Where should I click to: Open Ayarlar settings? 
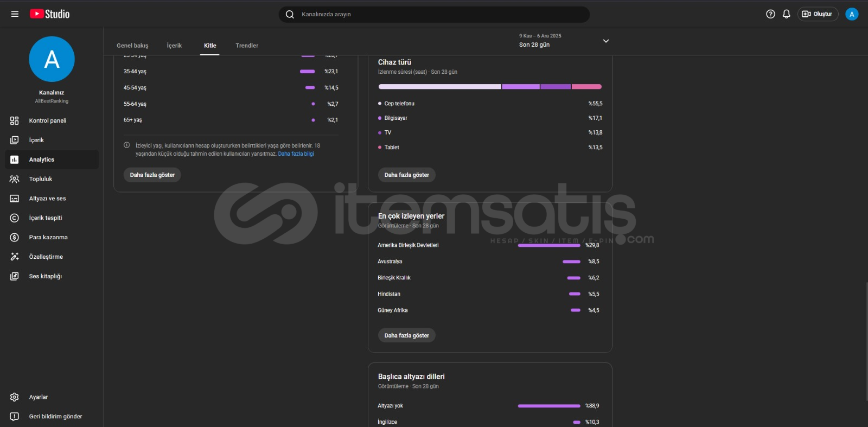(x=39, y=397)
